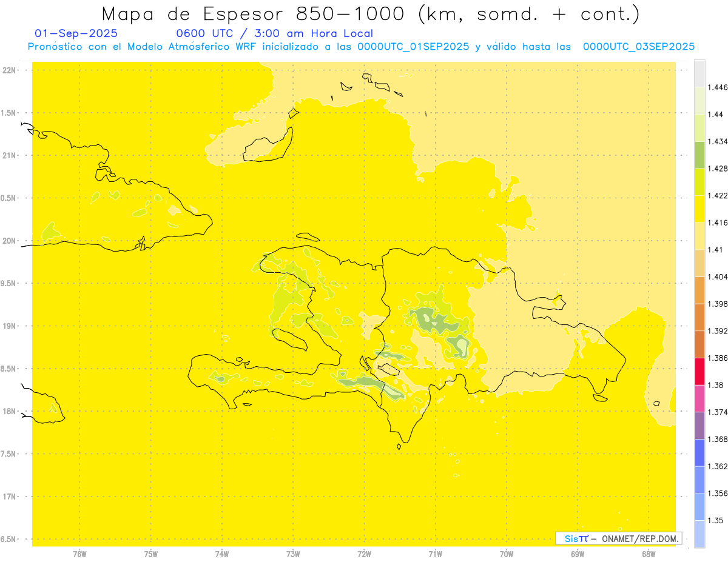The height and width of the screenshot is (562, 728).
Task: Click the legend value '1.38'
Action: (x=716, y=385)
